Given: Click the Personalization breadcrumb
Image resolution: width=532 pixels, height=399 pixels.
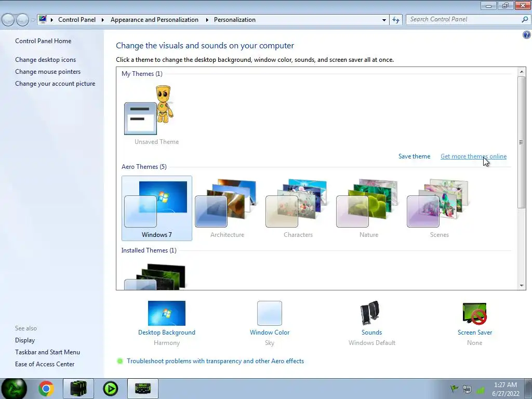Looking at the screenshot, I should click(234, 20).
